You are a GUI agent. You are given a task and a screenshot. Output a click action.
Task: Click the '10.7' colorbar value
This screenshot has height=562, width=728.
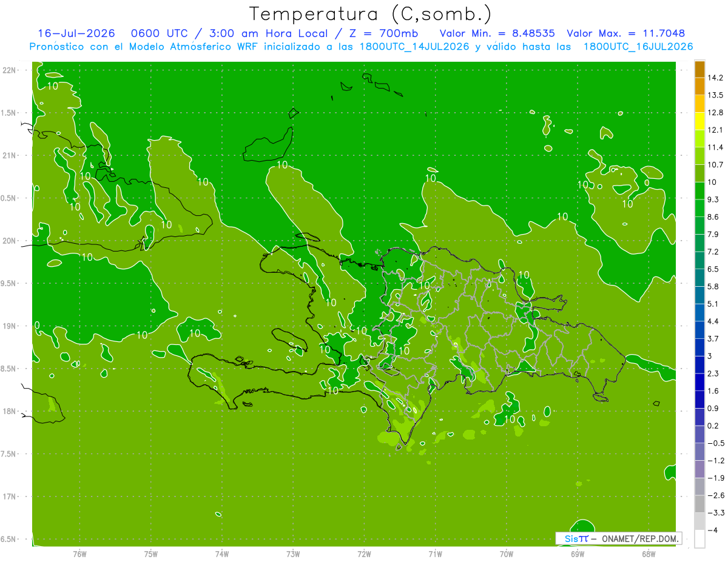coord(716,164)
